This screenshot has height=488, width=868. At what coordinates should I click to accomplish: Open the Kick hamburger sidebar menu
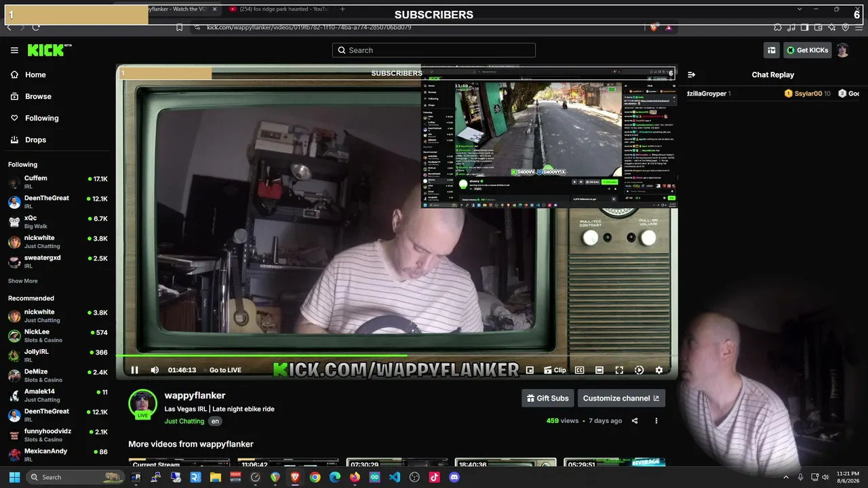click(x=14, y=50)
